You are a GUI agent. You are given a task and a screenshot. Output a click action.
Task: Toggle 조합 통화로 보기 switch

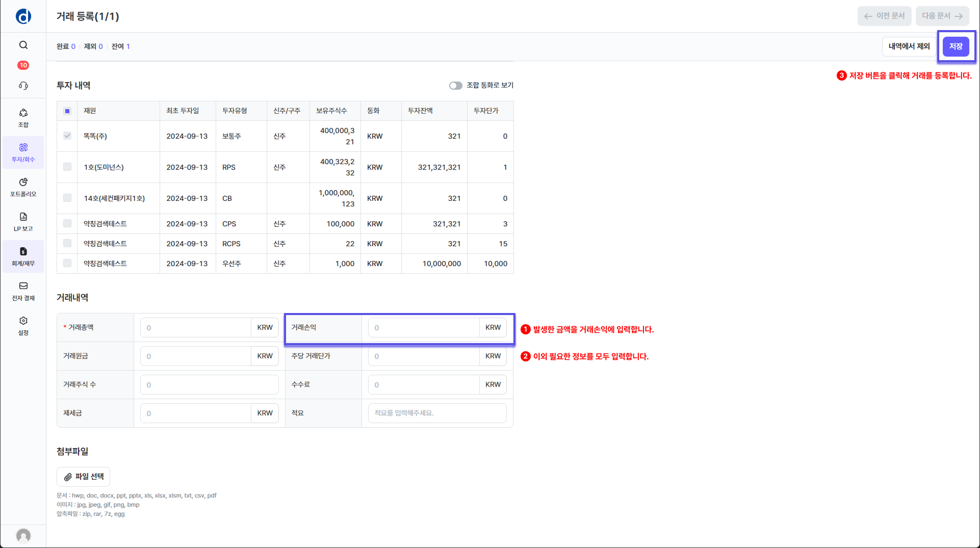click(455, 86)
